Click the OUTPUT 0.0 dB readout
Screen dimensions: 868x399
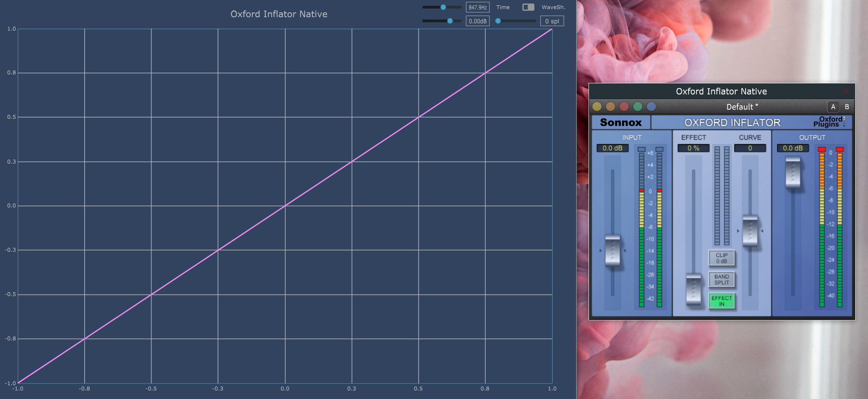(x=793, y=148)
